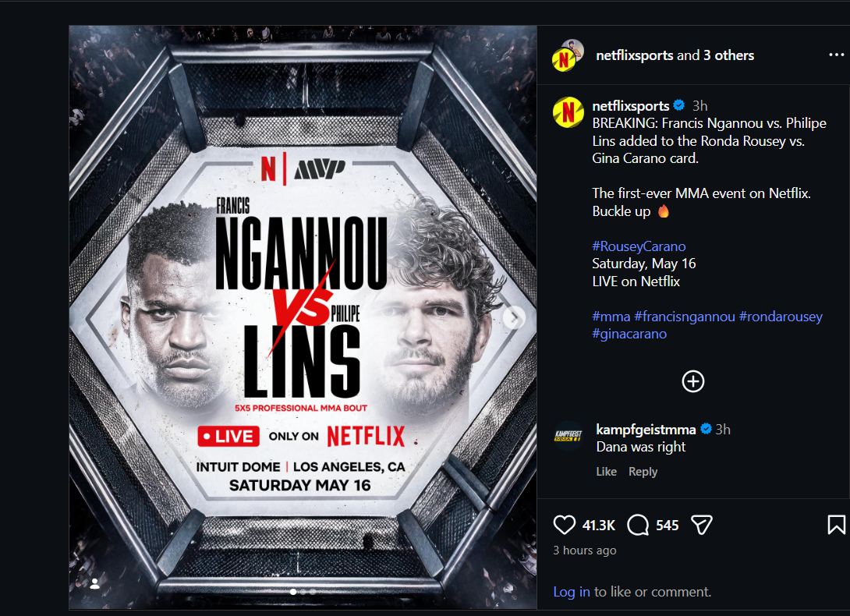The height and width of the screenshot is (616, 850).
Task: Save the post with the bookmark icon
Action: [x=836, y=525]
